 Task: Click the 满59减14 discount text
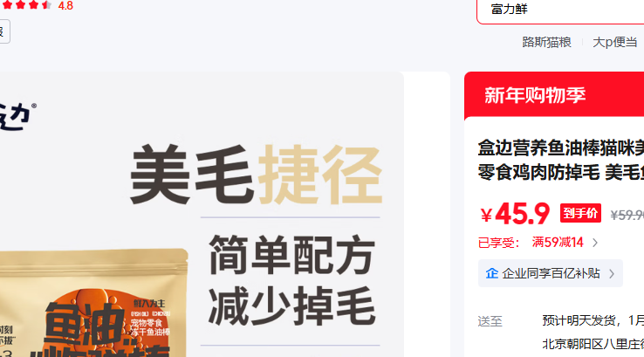pos(558,243)
